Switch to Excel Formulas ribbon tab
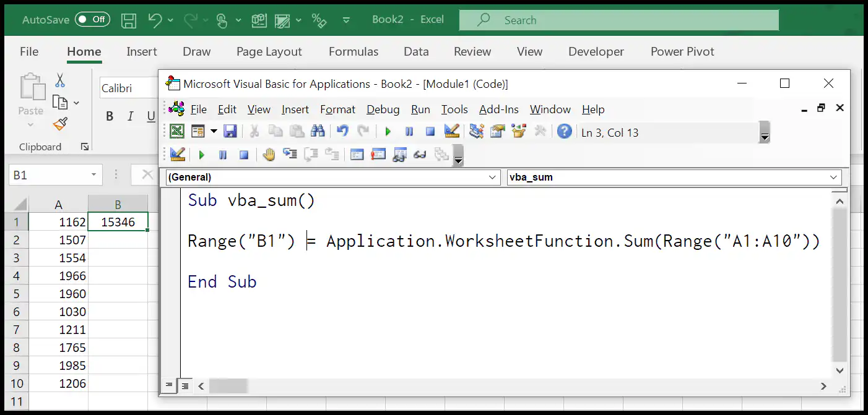Screen dimensions: 868x415 click(x=354, y=52)
